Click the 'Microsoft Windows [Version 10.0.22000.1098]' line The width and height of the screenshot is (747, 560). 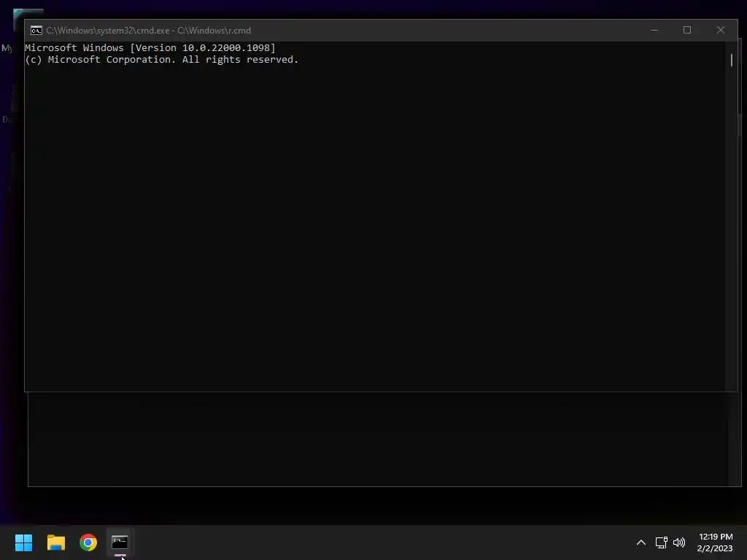pos(150,47)
